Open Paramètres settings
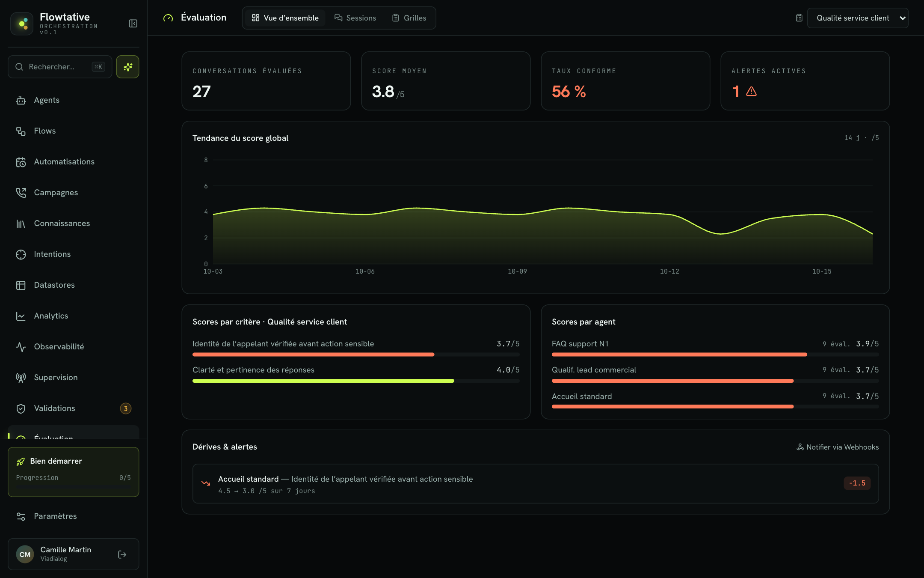Screen dimensions: 924x578 [73, 516]
